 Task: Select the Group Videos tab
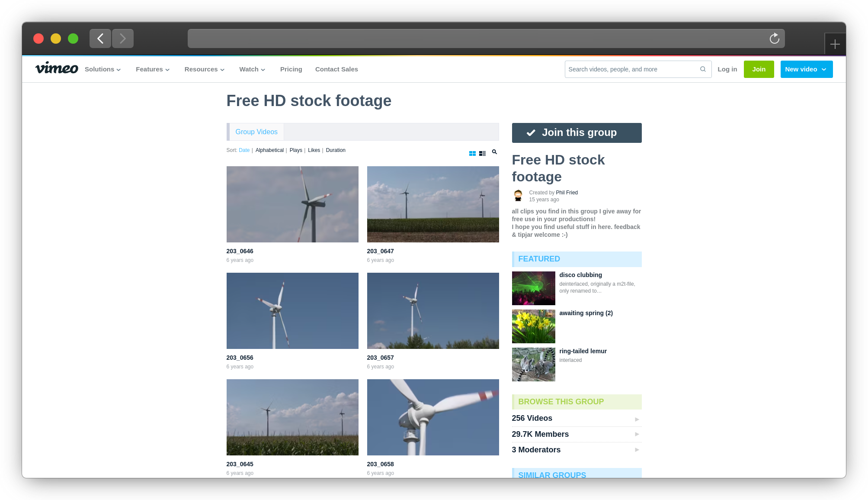(256, 132)
